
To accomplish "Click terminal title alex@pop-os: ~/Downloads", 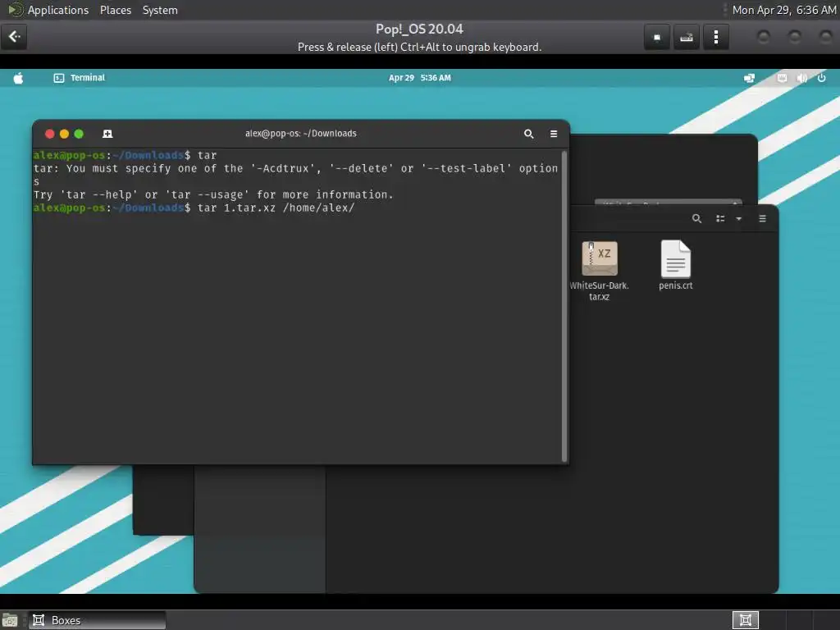I will tap(300, 134).
